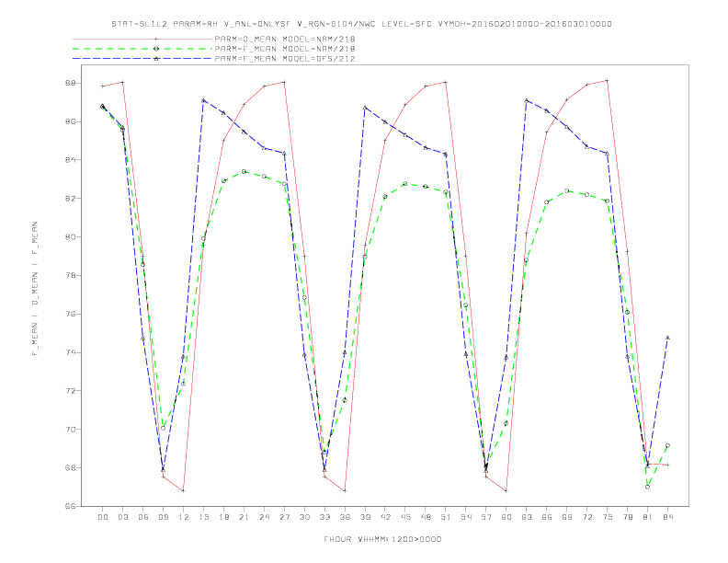Click the green NAM circle marker at hour 84
This screenshot has height=563, width=728.
pyautogui.click(x=667, y=445)
